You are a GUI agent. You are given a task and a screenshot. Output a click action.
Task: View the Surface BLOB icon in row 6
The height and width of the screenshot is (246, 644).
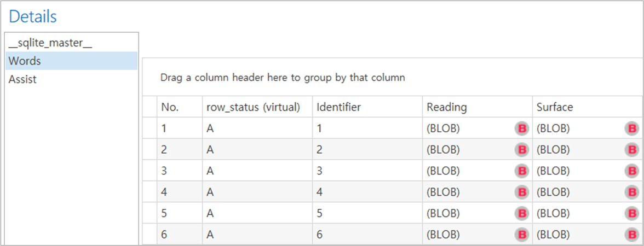click(632, 235)
